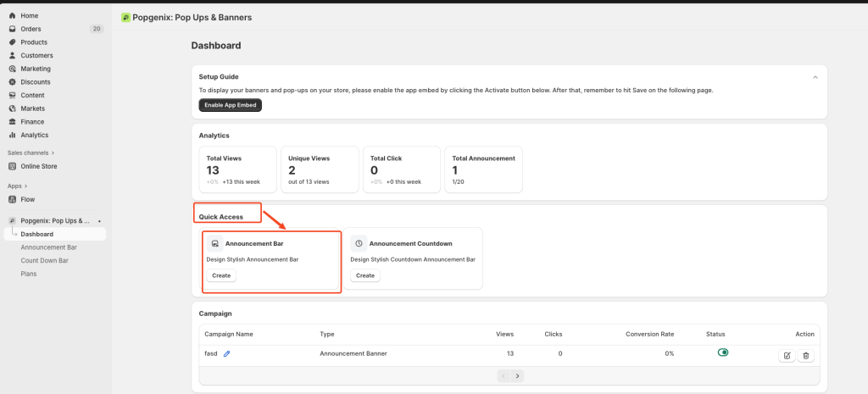This screenshot has width=868, height=394.
Task: Click the green Popgenix logo in header
Action: pyautogui.click(x=125, y=18)
